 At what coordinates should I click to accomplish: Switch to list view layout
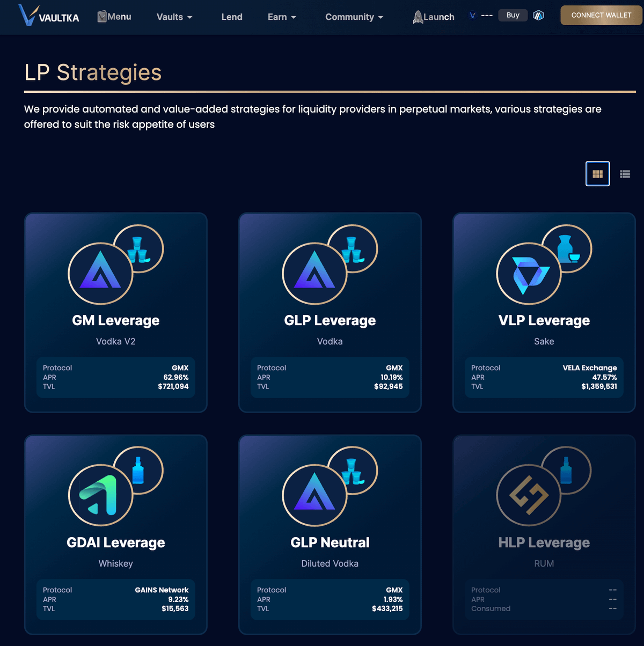(625, 174)
